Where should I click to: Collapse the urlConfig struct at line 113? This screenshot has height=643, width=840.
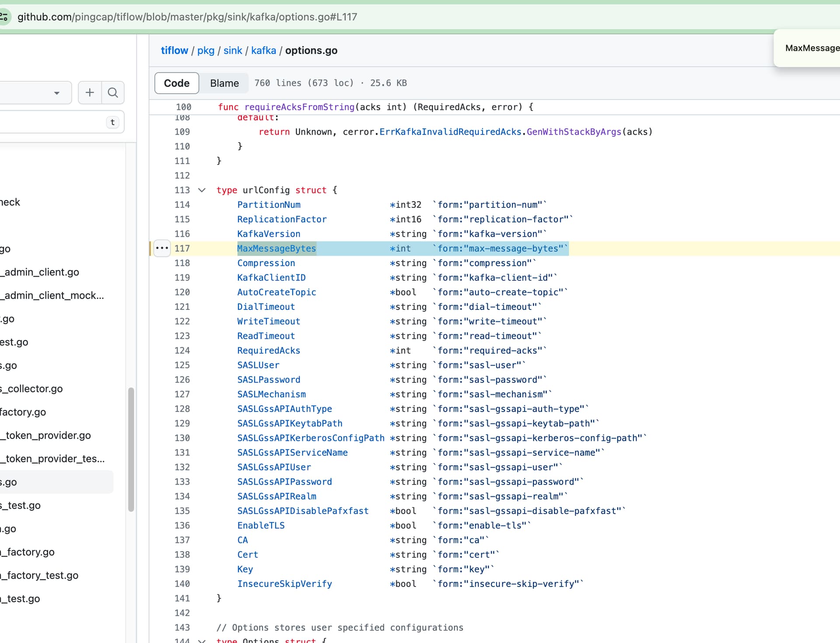coord(202,190)
